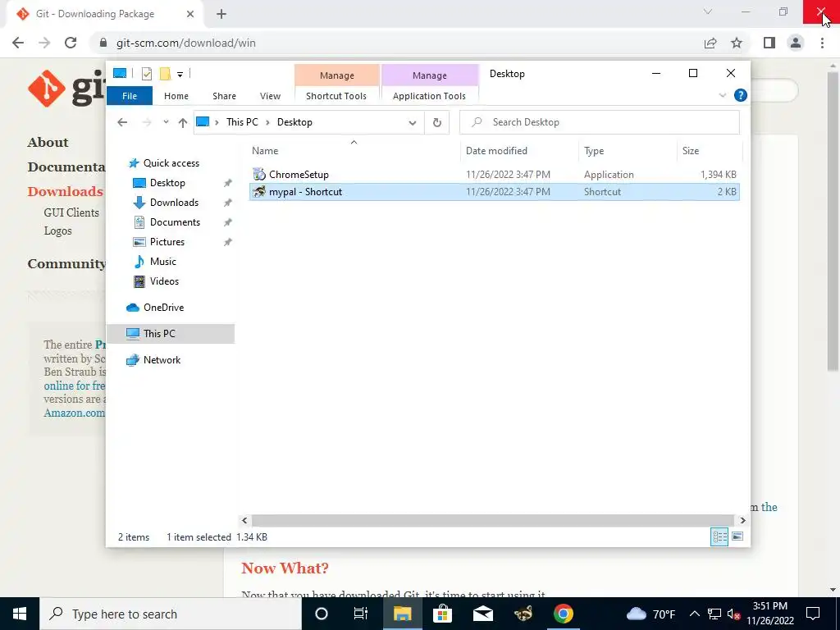The height and width of the screenshot is (630, 840).
Task: Open the Shortcut Tools tab
Action: [336, 96]
